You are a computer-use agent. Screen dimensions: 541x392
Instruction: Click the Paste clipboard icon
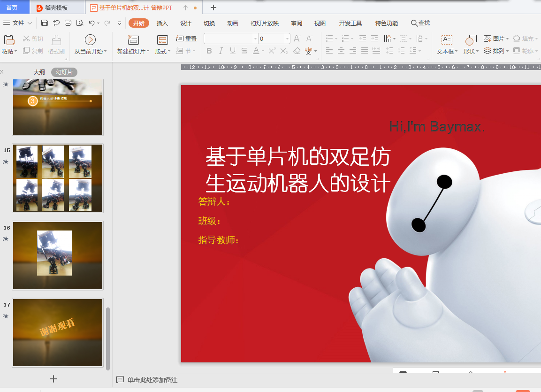pyautogui.click(x=9, y=40)
